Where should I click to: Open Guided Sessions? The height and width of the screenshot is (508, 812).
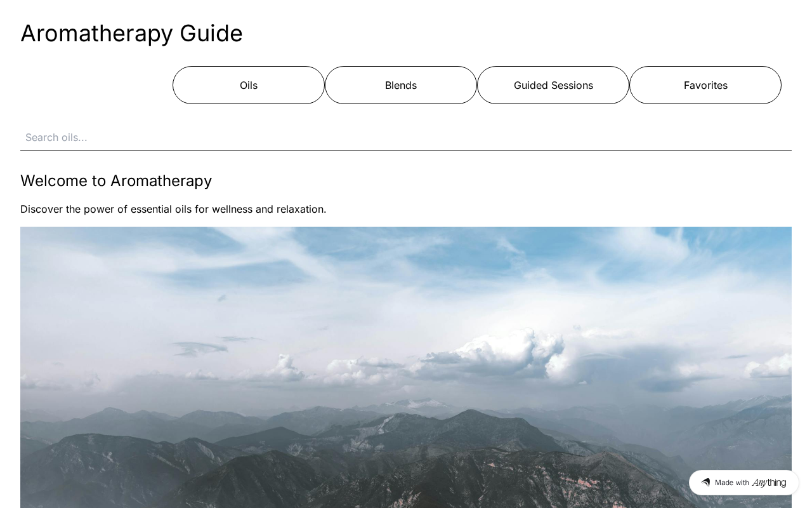[x=553, y=85]
